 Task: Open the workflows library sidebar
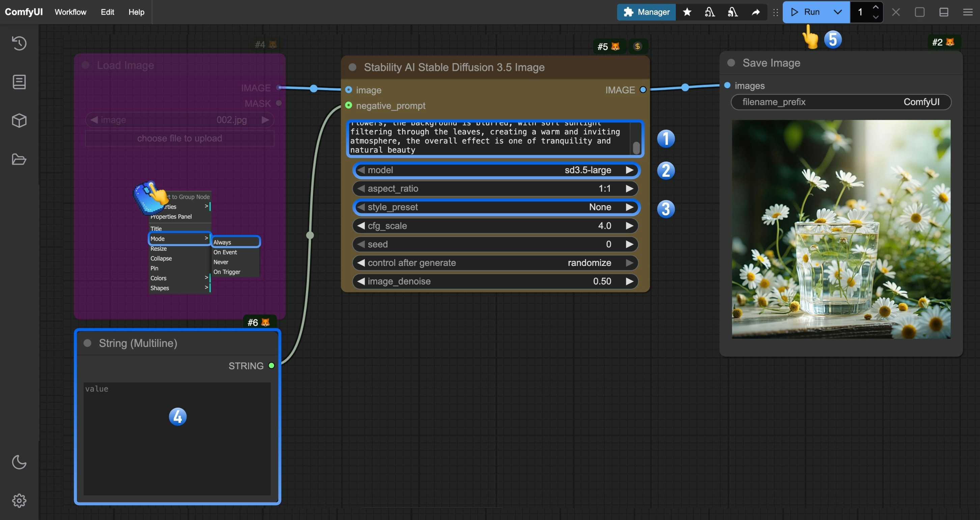pyautogui.click(x=19, y=81)
